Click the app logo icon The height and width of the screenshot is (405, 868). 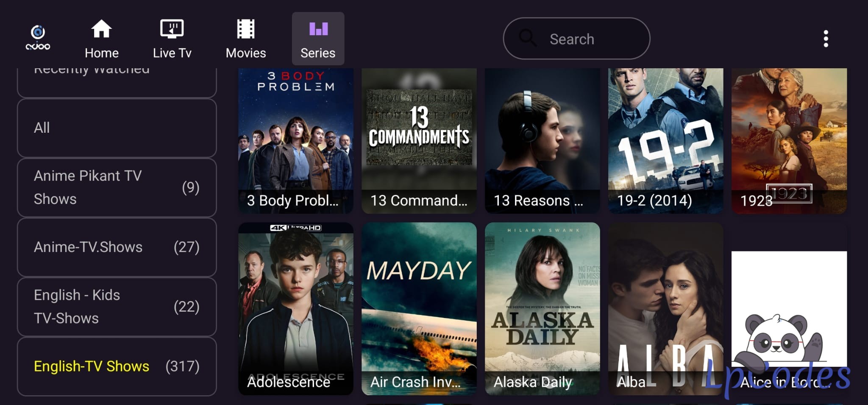click(x=38, y=38)
